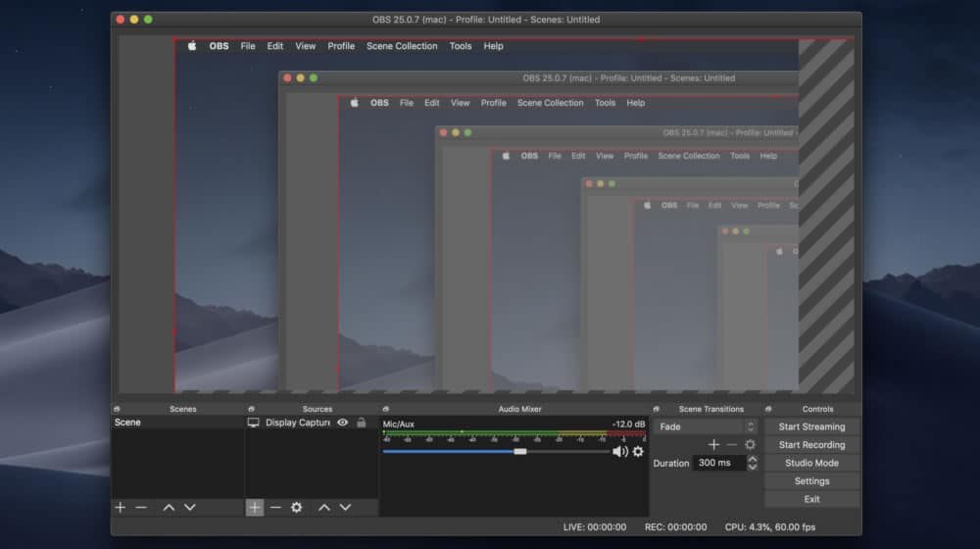The width and height of the screenshot is (980, 549).
Task: Pop out the Audio Mixer dock icon
Action: pos(385,409)
